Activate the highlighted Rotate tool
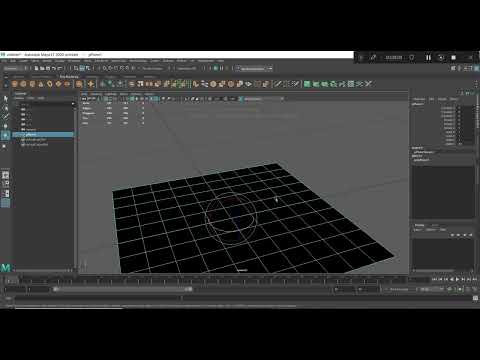The width and height of the screenshot is (480, 360). pos(5,135)
